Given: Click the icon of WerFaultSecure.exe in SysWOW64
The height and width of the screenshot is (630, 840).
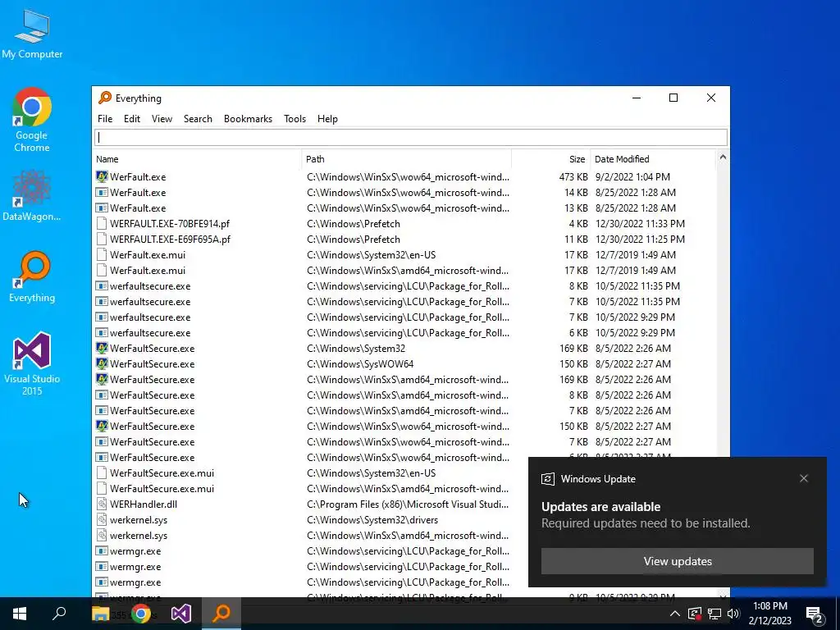Looking at the screenshot, I should (101, 363).
